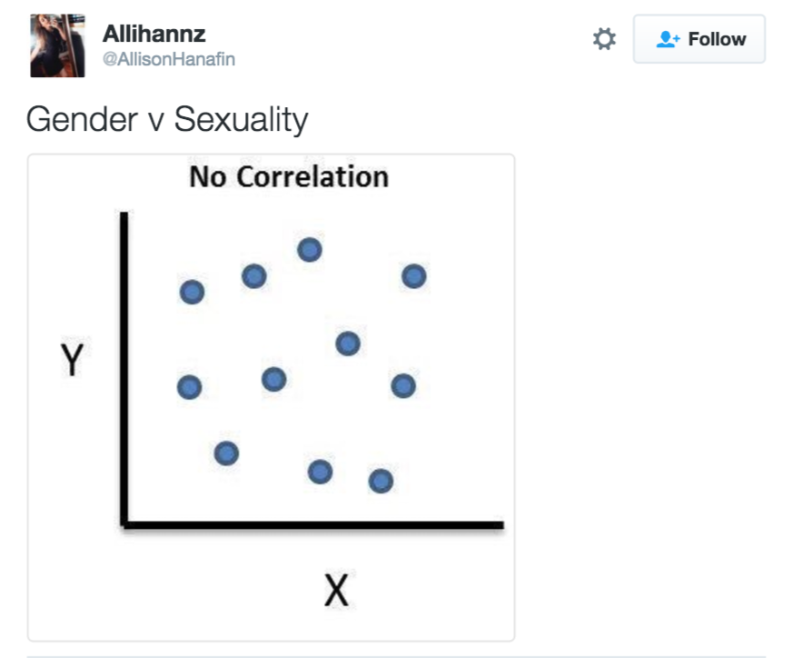This screenshot has width=812, height=658.
Task: Open Allihannz profile avatar
Action: point(57,45)
